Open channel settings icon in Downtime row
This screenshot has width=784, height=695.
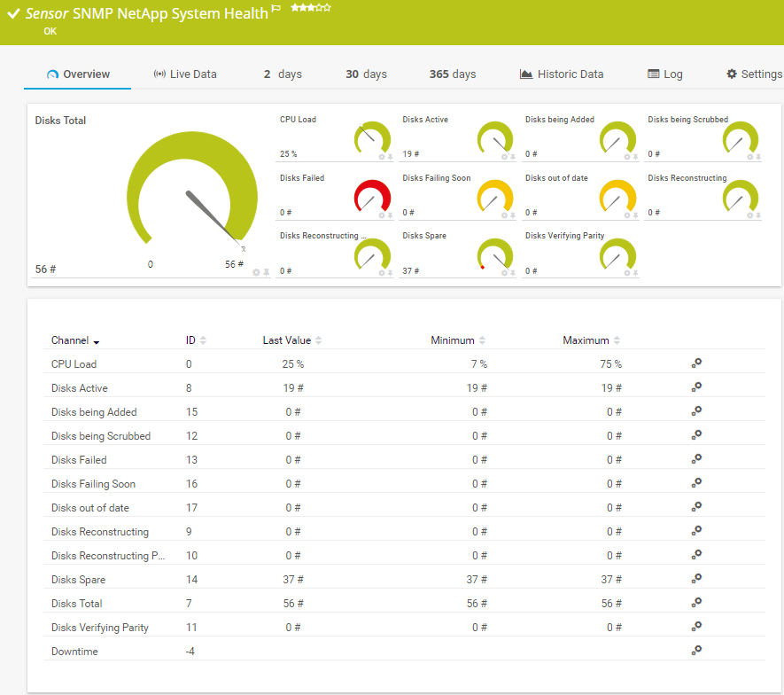[696, 651]
